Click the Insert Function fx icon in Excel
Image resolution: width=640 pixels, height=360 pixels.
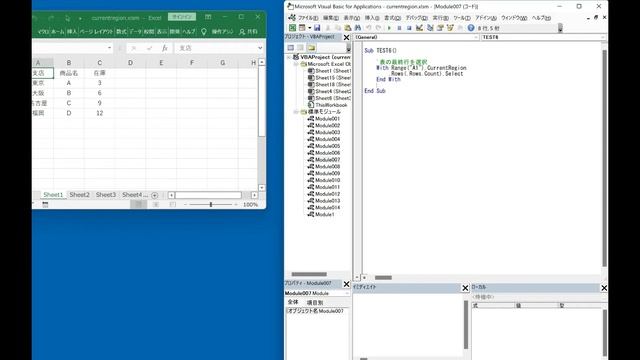tap(164, 48)
